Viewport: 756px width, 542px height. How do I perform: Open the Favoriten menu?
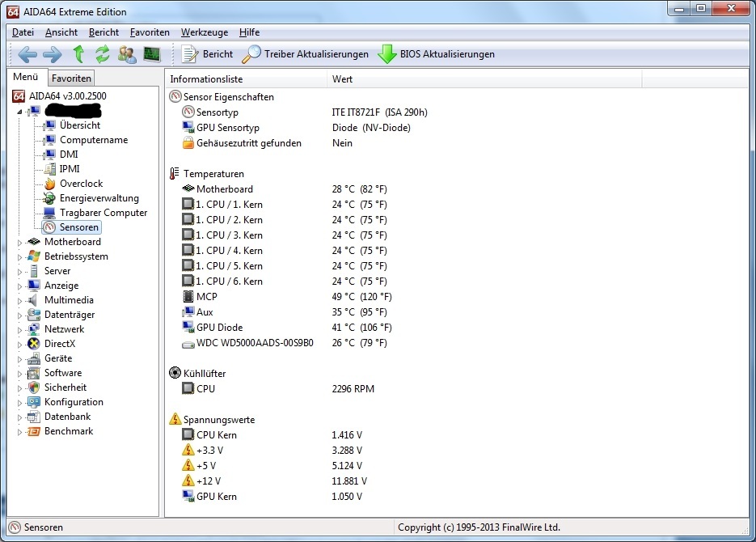[150, 32]
